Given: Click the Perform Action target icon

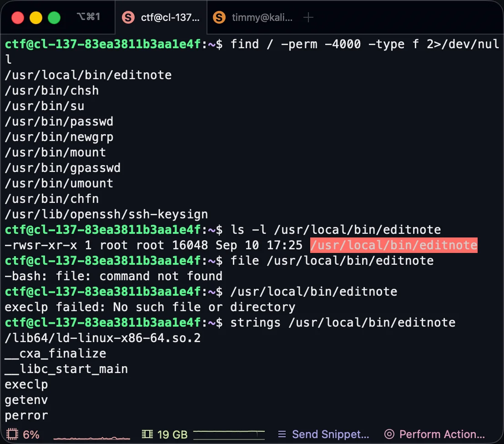Looking at the screenshot, I should (x=389, y=434).
